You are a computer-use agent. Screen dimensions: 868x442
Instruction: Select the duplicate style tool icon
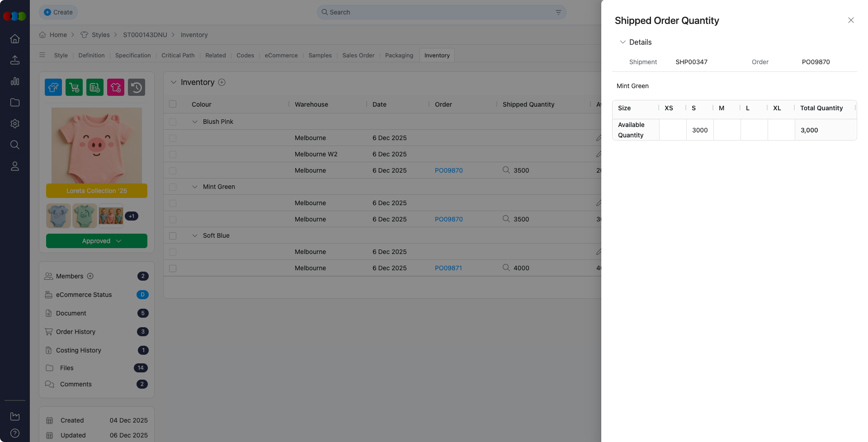pos(53,87)
